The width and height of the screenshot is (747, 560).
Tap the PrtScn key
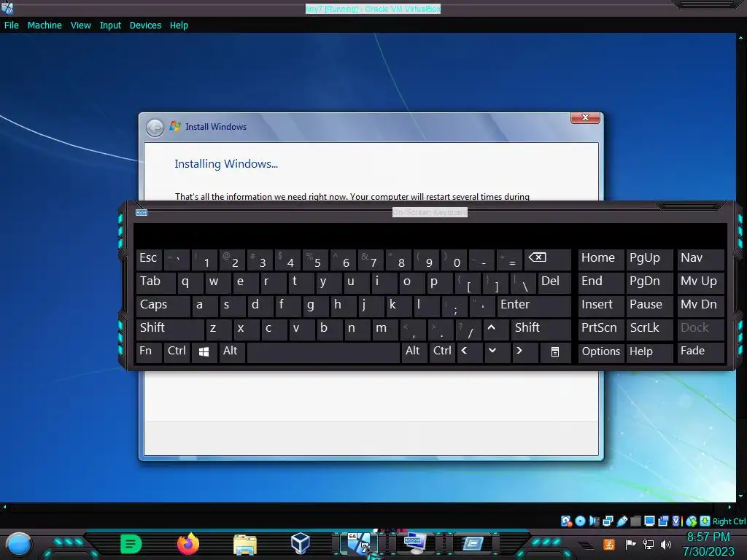pos(601,330)
